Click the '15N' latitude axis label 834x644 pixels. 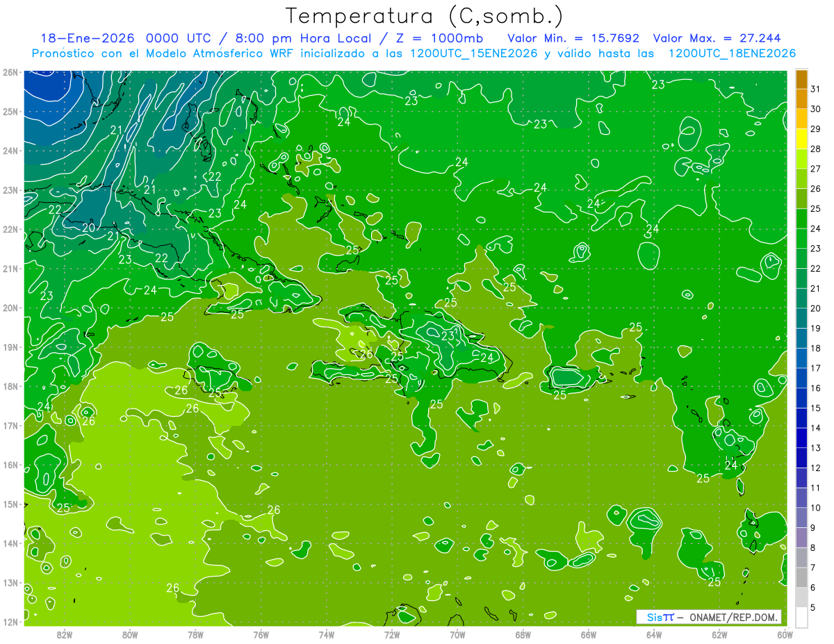coord(10,504)
